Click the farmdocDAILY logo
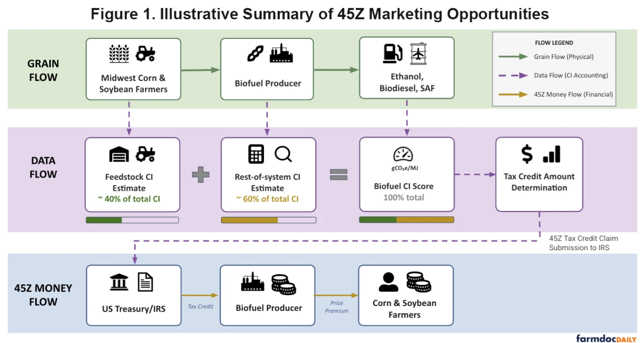644x343 pixels. (x=606, y=338)
